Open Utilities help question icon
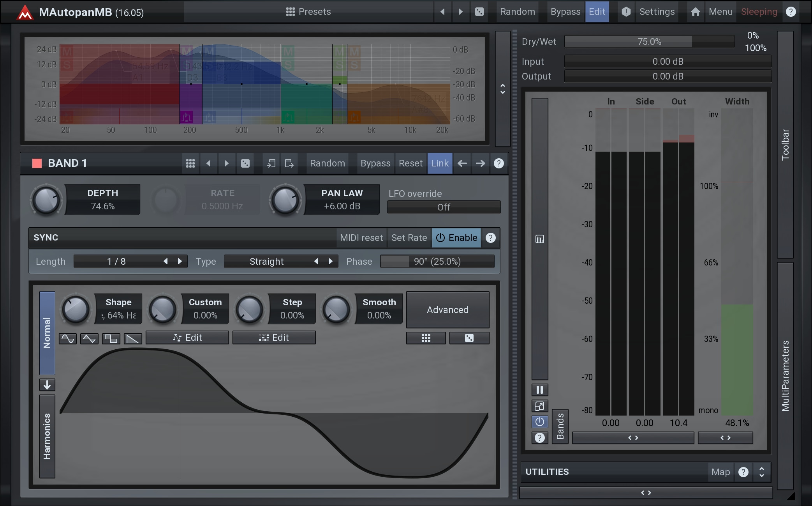This screenshot has width=812, height=506. [743, 472]
